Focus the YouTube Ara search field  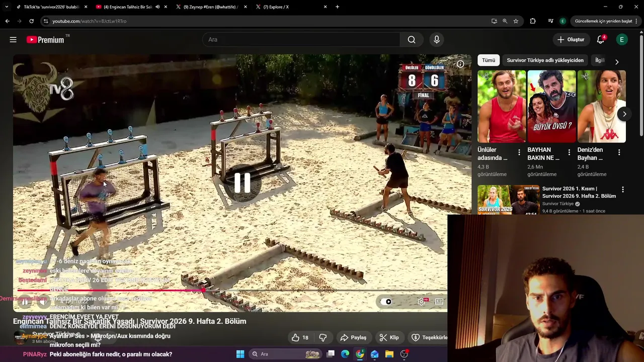coord(301,40)
